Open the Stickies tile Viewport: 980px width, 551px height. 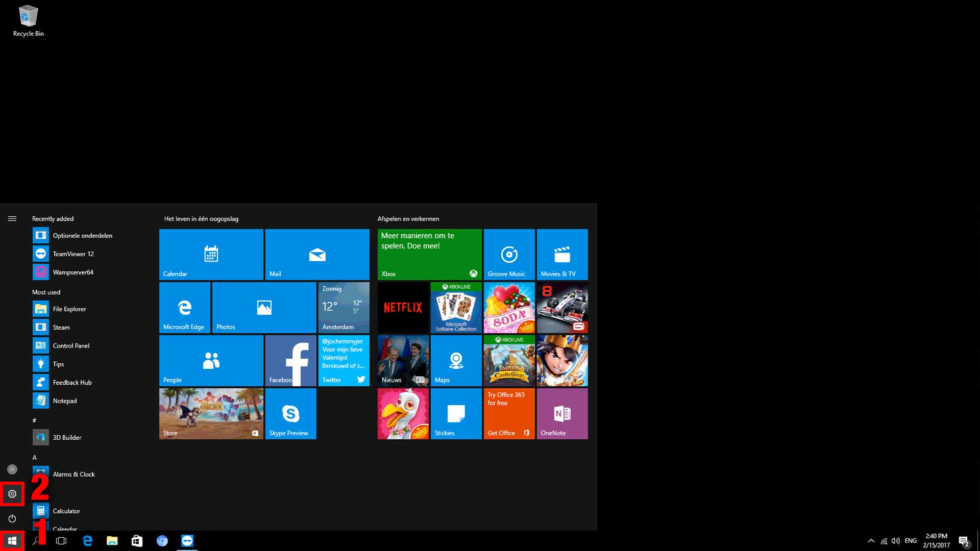tap(456, 414)
